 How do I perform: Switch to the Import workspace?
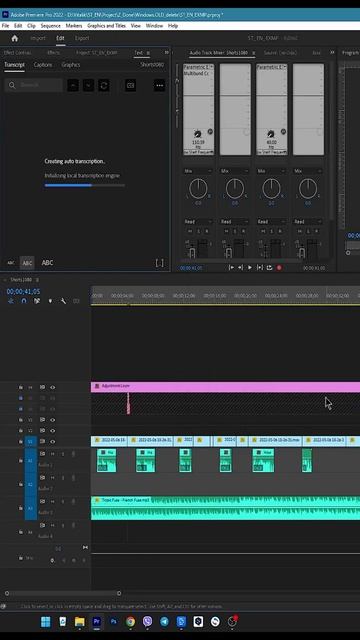tap(38, 38)
